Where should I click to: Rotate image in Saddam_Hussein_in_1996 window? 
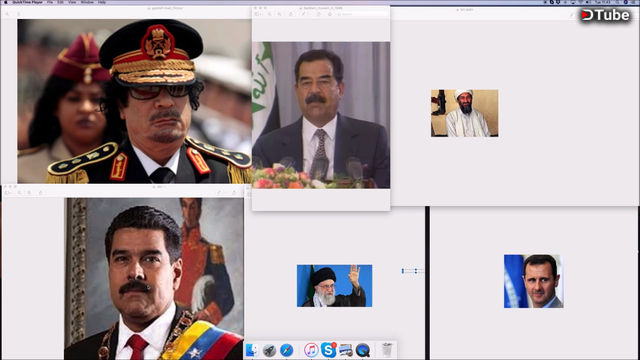pyautogui.click(x=319, y=14)
